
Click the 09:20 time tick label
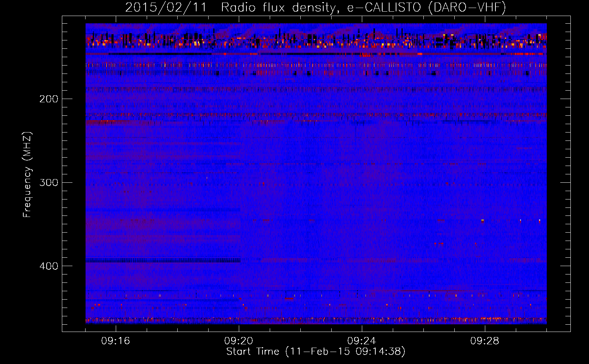[238, 341]
